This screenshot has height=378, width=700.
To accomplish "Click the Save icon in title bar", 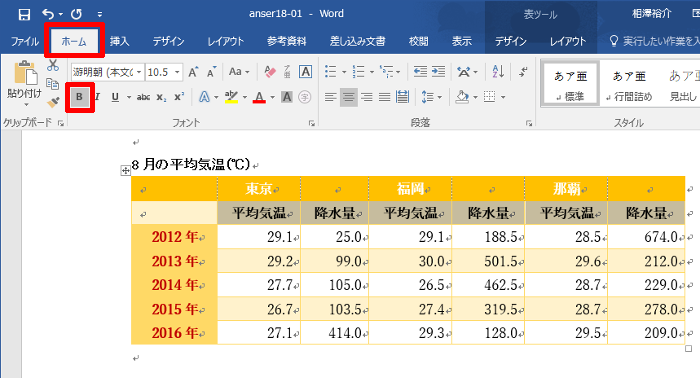I will click(x=24, y=14).
